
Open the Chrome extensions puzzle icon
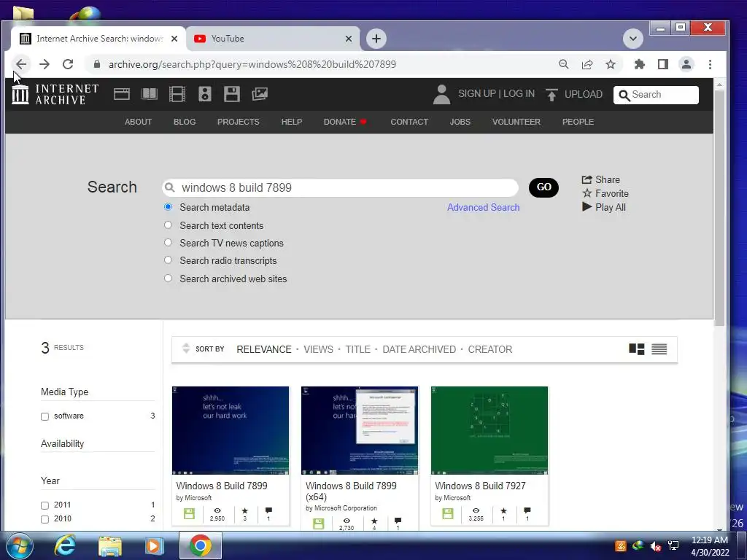[x=639, y=64]
